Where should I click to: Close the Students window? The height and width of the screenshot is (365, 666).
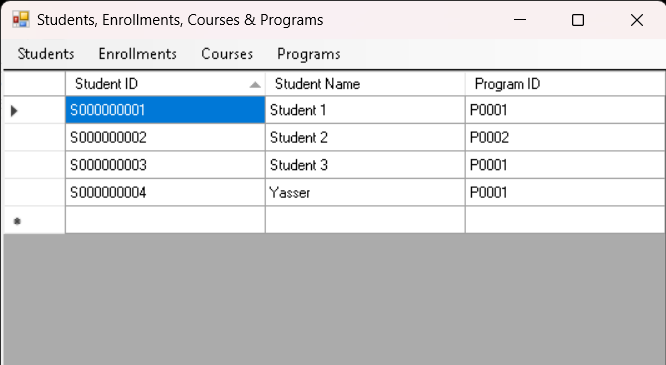pos(636,20)
